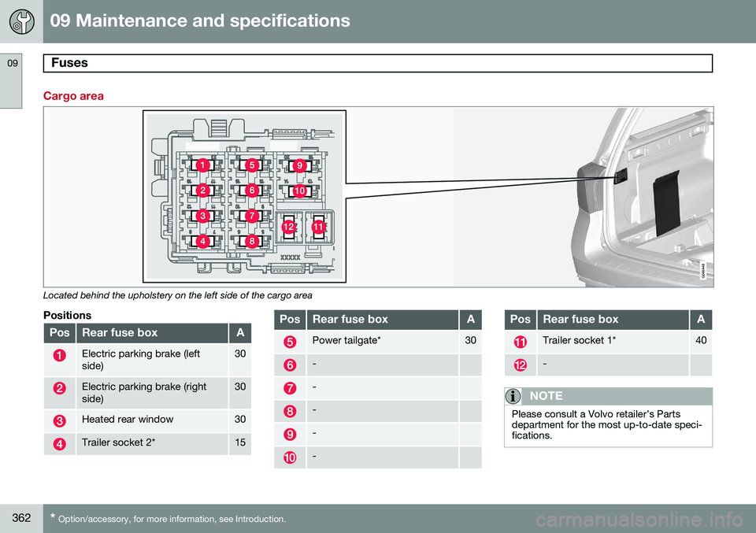
Task: Choose position 9 icon in the table
Action: pos(290,435)
